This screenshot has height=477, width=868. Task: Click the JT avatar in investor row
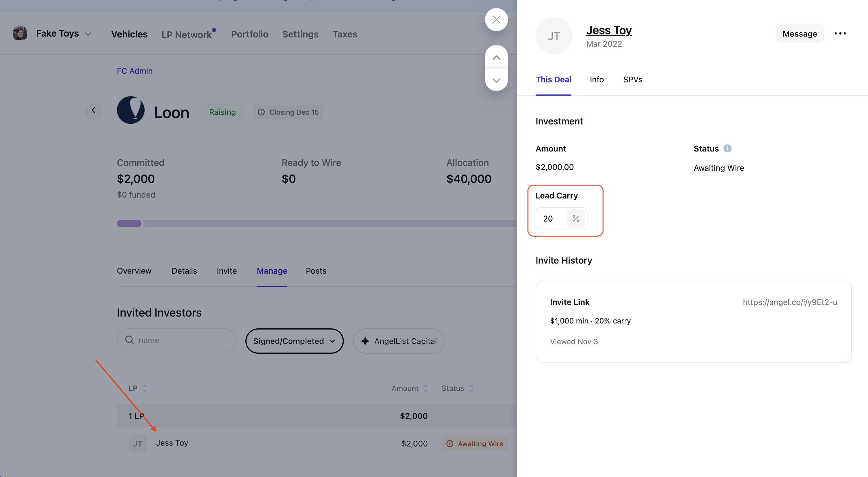[x=137, y=443]
